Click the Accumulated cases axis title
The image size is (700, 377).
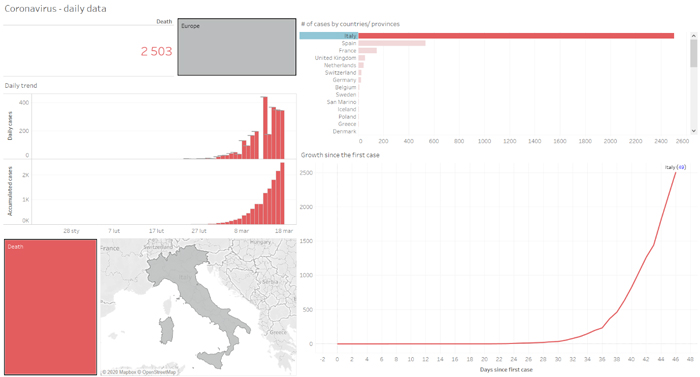tap(10, 191)
